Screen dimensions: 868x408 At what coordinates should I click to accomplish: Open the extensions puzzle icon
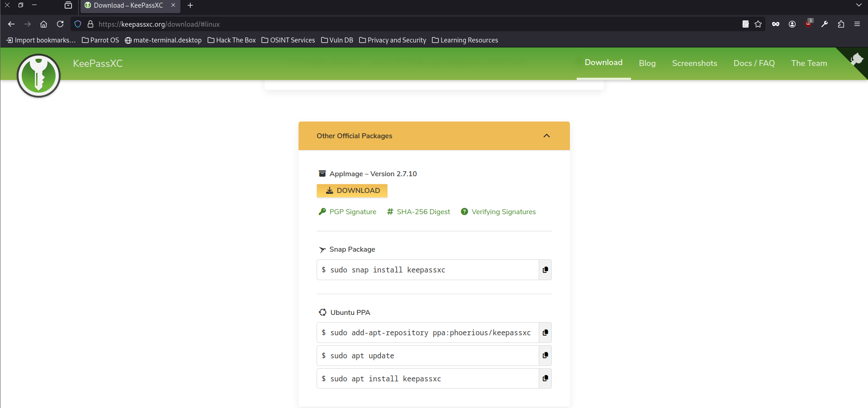click(x=841, y=24)
